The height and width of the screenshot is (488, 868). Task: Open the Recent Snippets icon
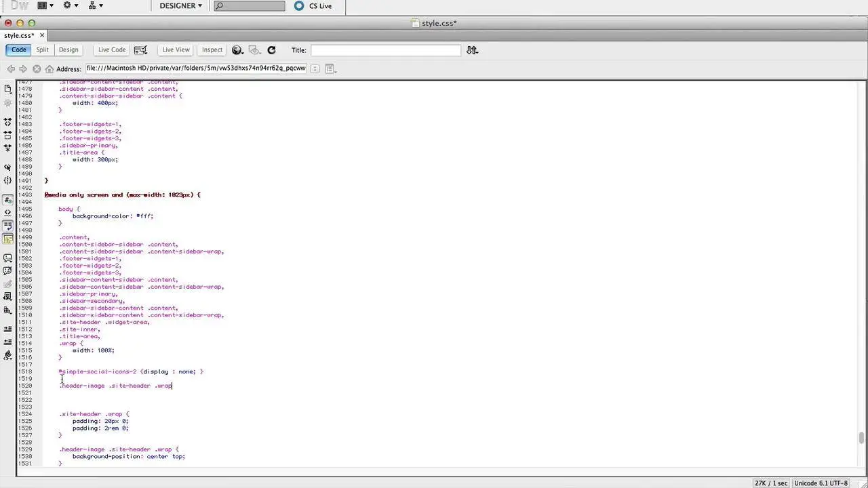pos(8,297)
